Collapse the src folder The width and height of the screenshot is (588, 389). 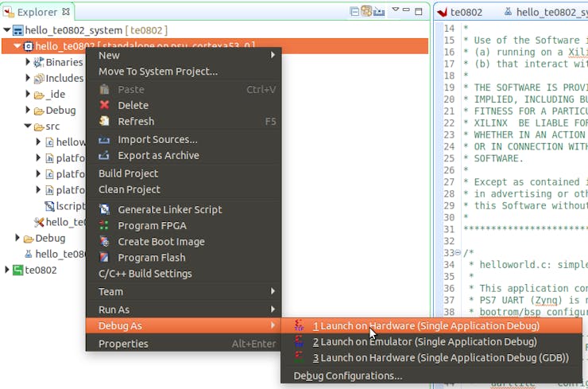28,126
